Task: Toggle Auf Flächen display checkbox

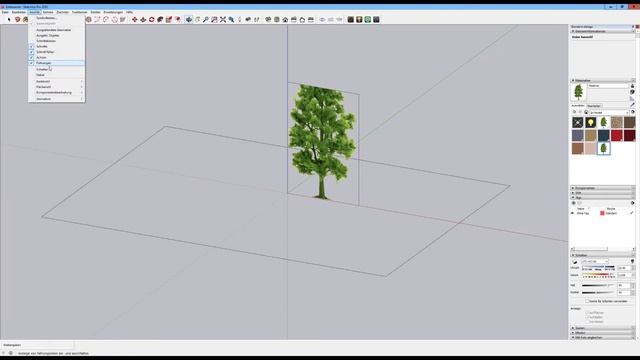Action: [587, 313]
